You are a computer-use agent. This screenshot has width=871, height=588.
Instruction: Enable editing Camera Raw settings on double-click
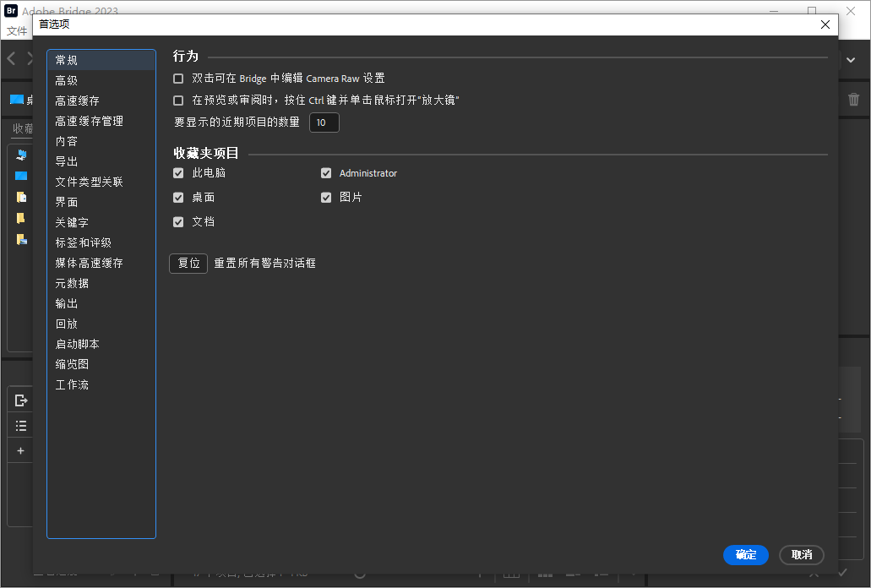[178, 78]
